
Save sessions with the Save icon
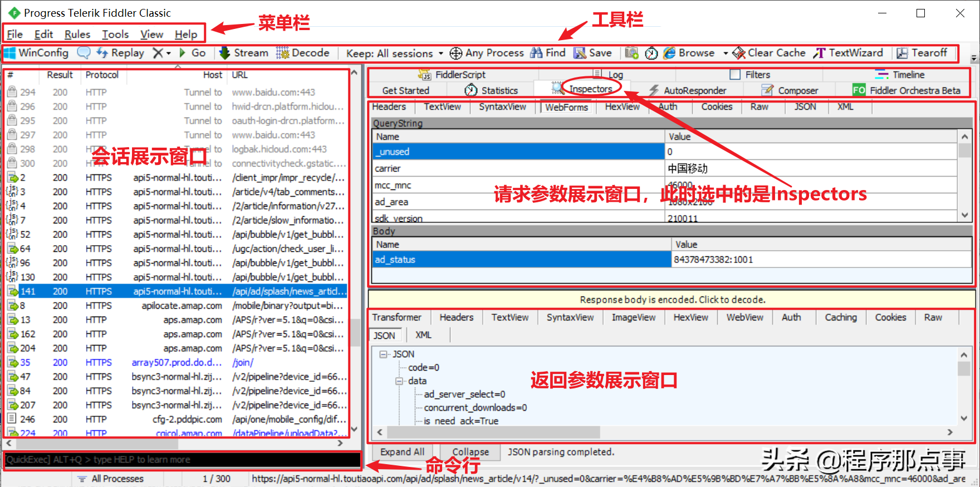[x=593, y=53]
